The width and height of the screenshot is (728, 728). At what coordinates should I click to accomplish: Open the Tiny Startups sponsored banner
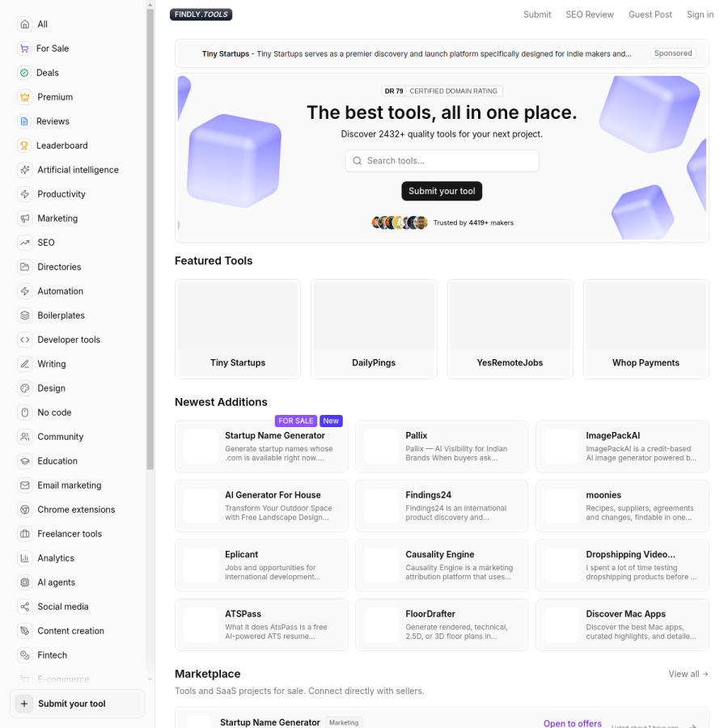(442, 53)
